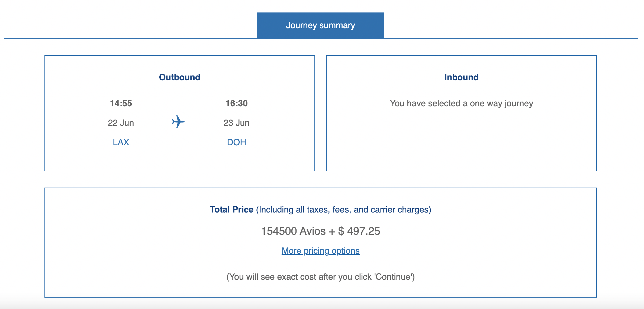Click the More pricing options link
This screenshot has height=309, width=644.
click(x=320, y=251)
